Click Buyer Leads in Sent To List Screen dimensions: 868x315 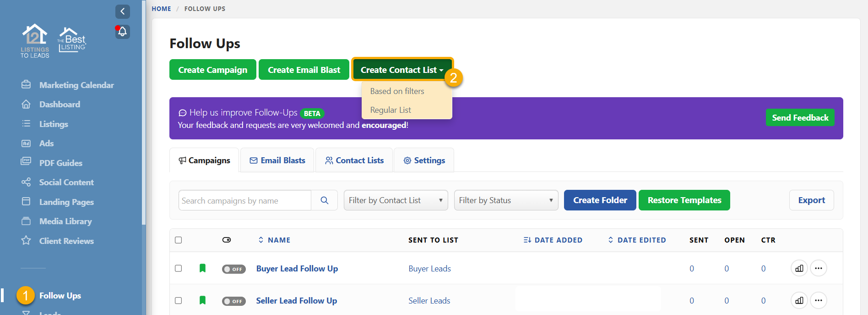pyautogui.click(x=430, y=269)
